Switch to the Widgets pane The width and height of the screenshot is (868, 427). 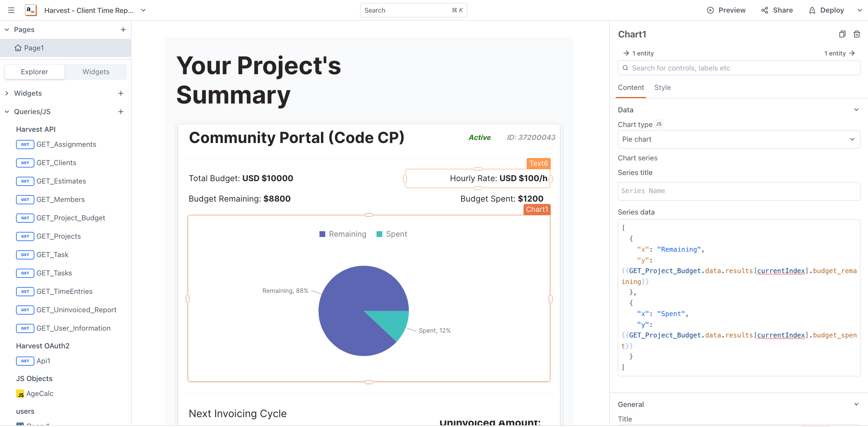tap(96, 72)
